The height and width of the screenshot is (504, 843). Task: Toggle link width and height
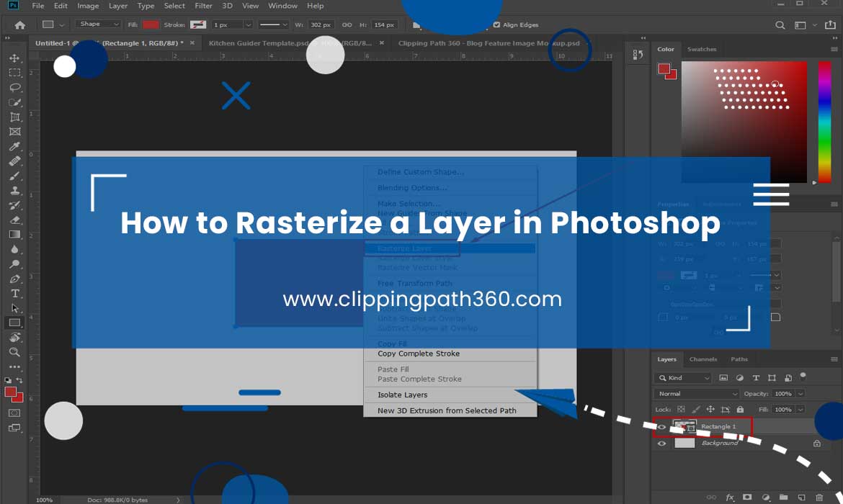pos(347,24)
